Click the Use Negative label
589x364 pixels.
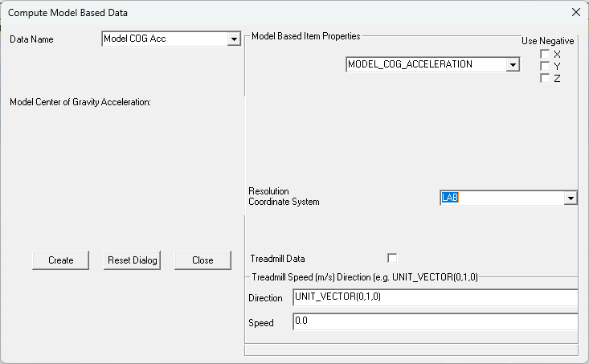(x=548, y=41)
